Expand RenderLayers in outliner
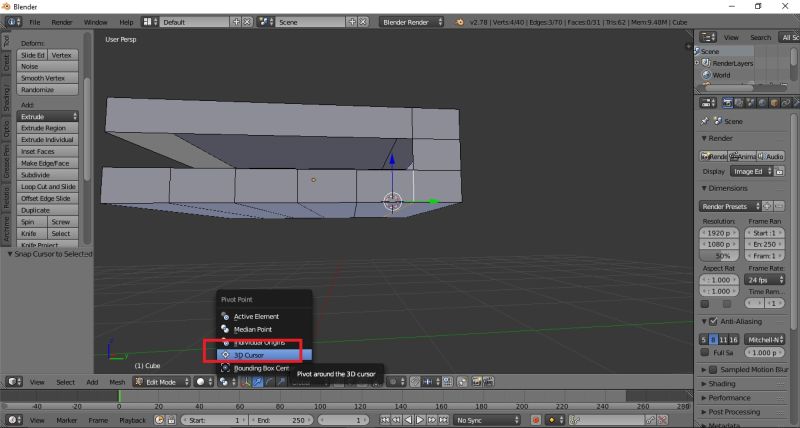 pyautogui.click(x=697, y=63)
